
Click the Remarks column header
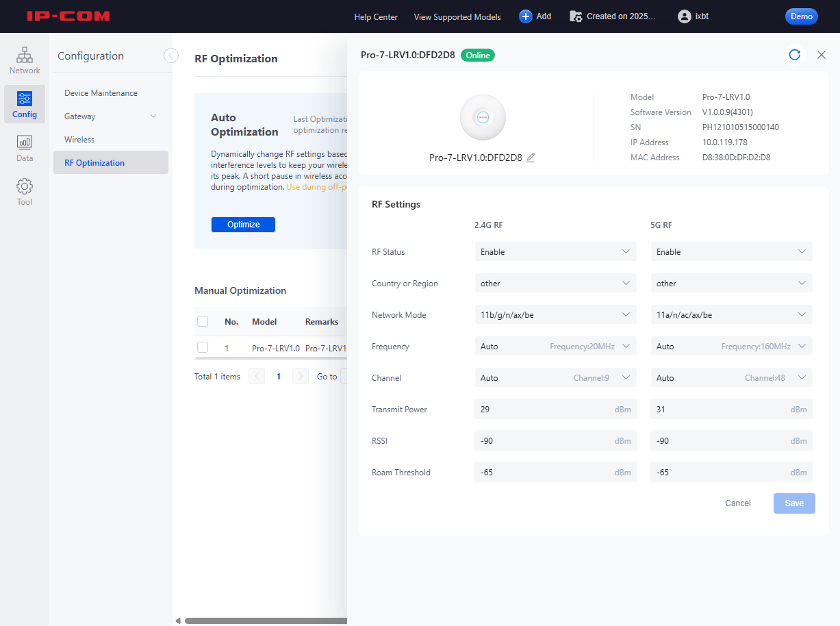(322, 322)
